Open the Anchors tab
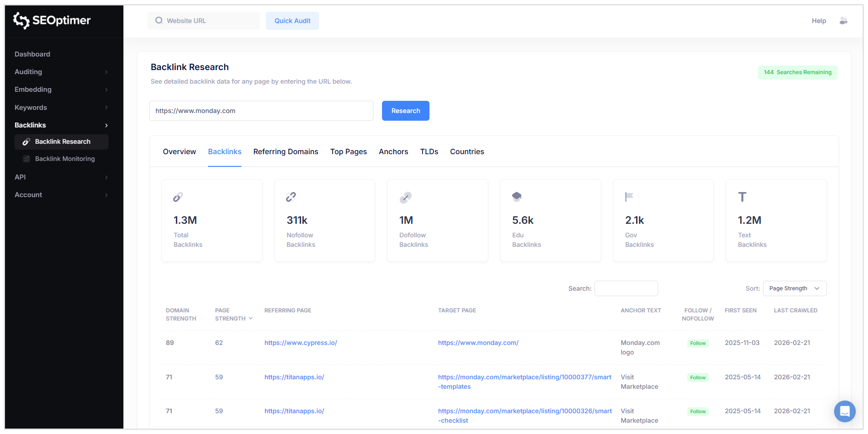The height and width of the screenshot is (434, 868). click(393, 151)
